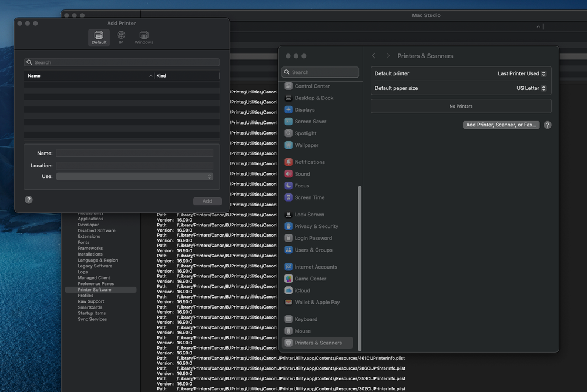Open the Mouse settings icon
Screen dimensions: 587x392
point(289,331)
